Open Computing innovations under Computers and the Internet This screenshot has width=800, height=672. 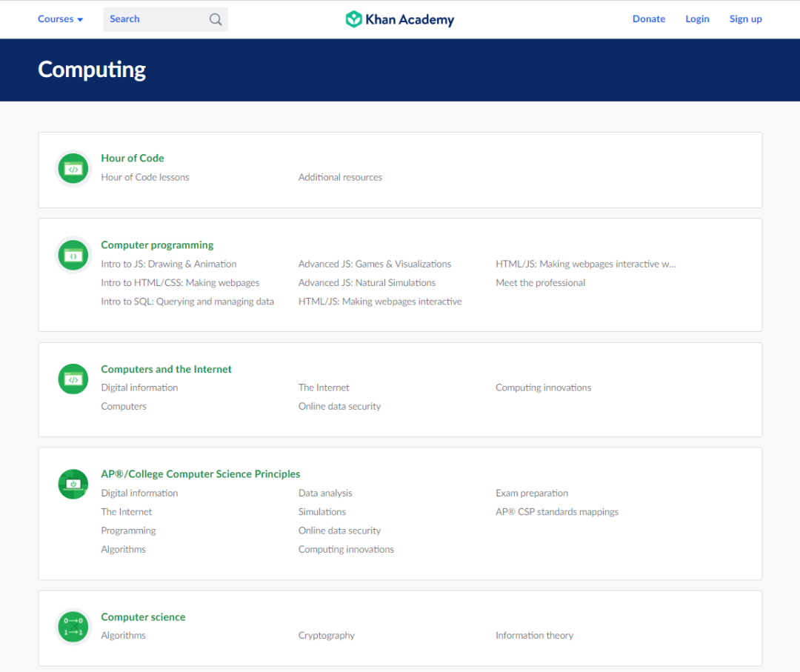544,387
